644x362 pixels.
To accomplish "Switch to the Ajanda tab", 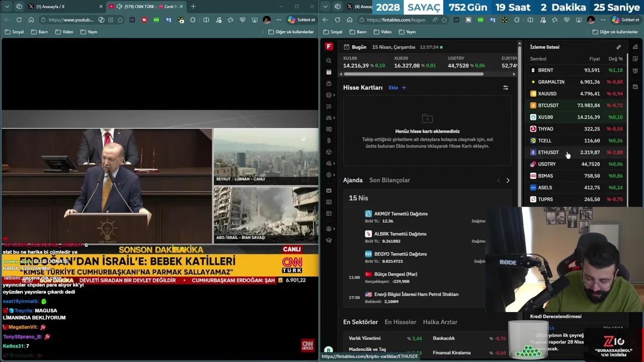I will tap(353, 180).
